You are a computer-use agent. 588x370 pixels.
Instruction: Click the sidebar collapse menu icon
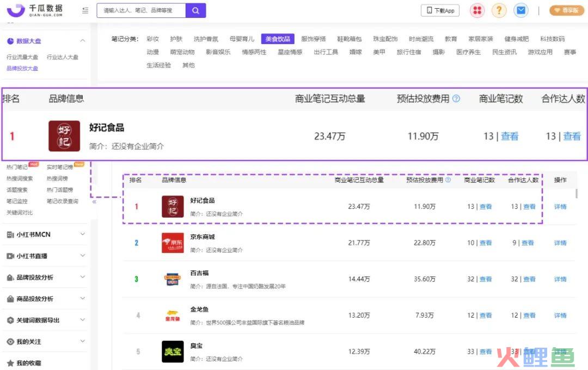[x=85, y=10]
